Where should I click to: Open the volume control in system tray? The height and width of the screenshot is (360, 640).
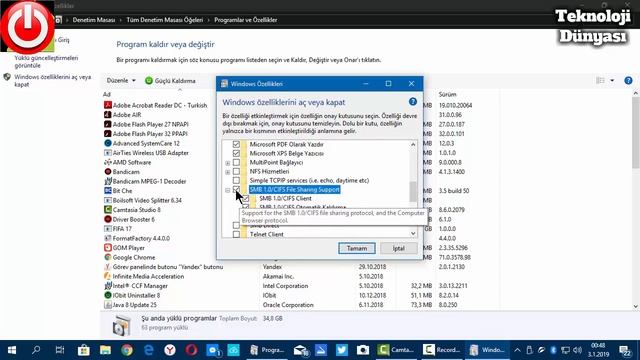[x=577, y=350]
